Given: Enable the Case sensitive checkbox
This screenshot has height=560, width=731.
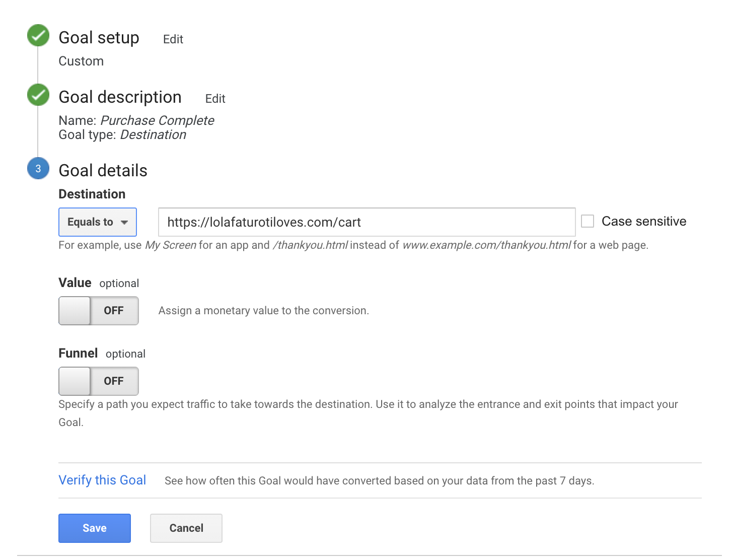Looking at the screenshot, I should pos(588,221).
